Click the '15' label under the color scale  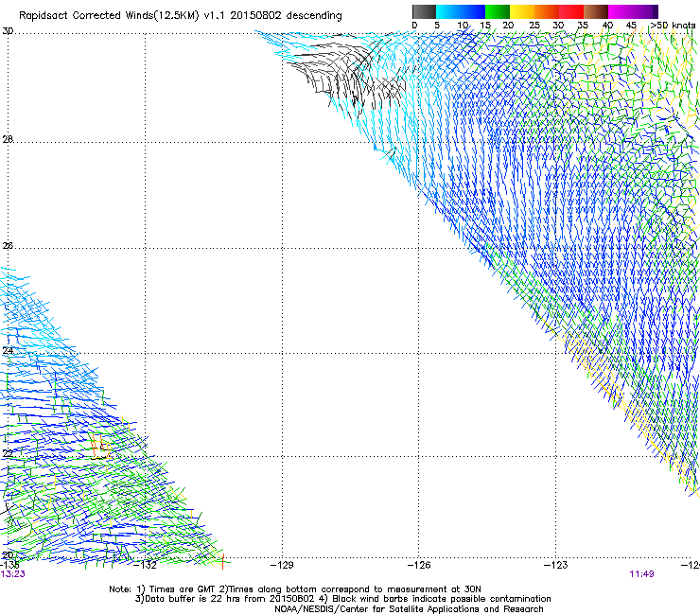pos(485,26)
